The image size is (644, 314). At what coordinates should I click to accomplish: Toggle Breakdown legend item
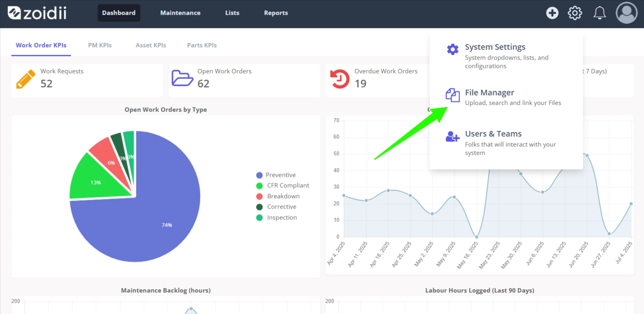click(278, 196)
